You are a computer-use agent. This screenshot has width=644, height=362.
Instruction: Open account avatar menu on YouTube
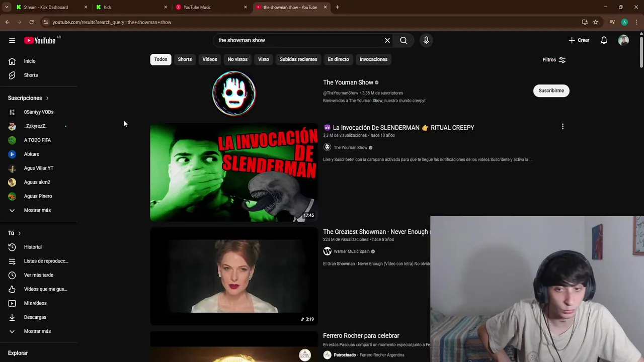pos(623,40)
